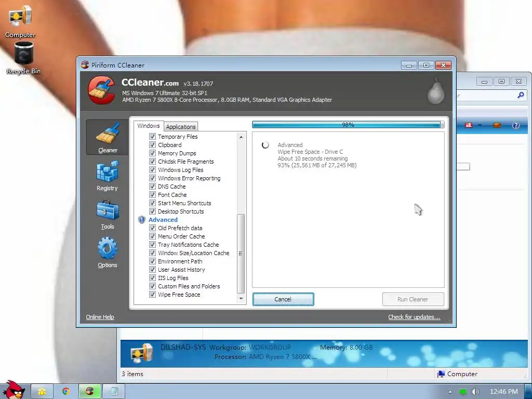532x399 pixels.
Task: Click the view icon in the Explorer toolbar
Action: pos(469,125)
